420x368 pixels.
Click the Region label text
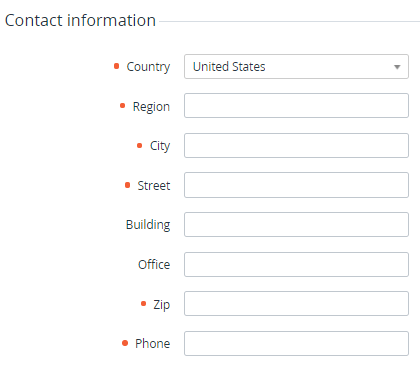point(151,107)
